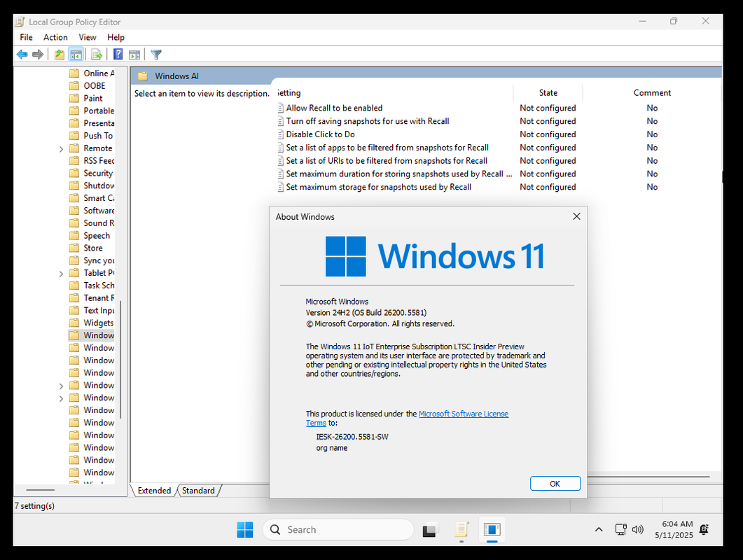Image resolution: width=743 pixels, height=560 pixels.
Task: Click the Filter funnel toolbar icon
Action: [156, 55]
